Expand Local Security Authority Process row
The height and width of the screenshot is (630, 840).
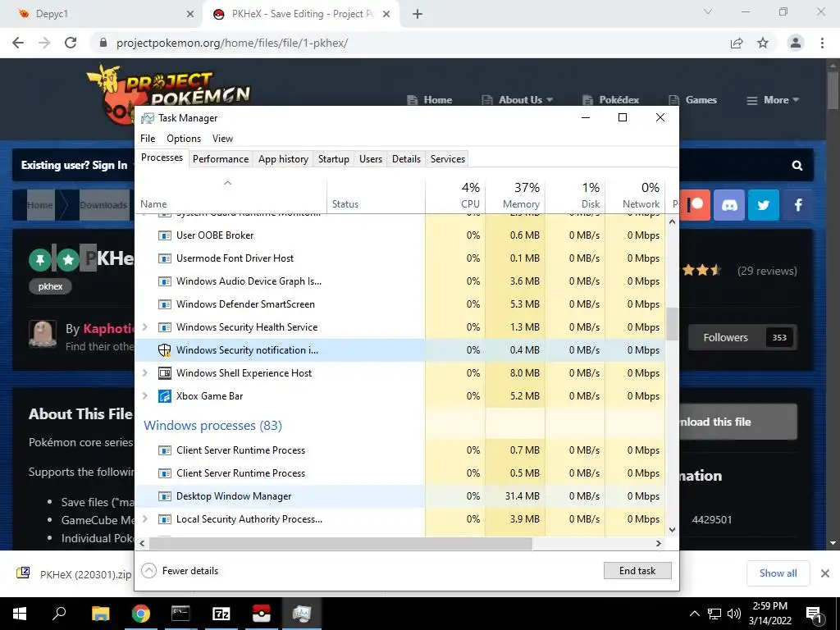pos(144,519)
